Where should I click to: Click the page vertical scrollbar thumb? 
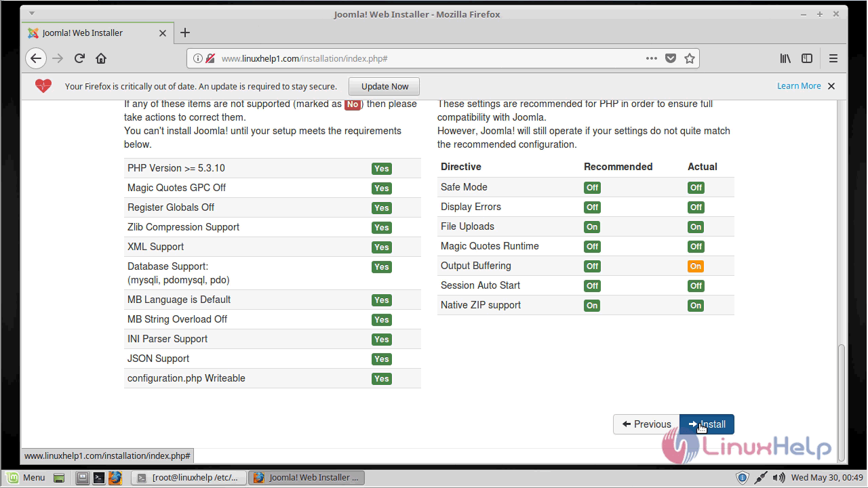pyautogui.click(x=842, y=401)
